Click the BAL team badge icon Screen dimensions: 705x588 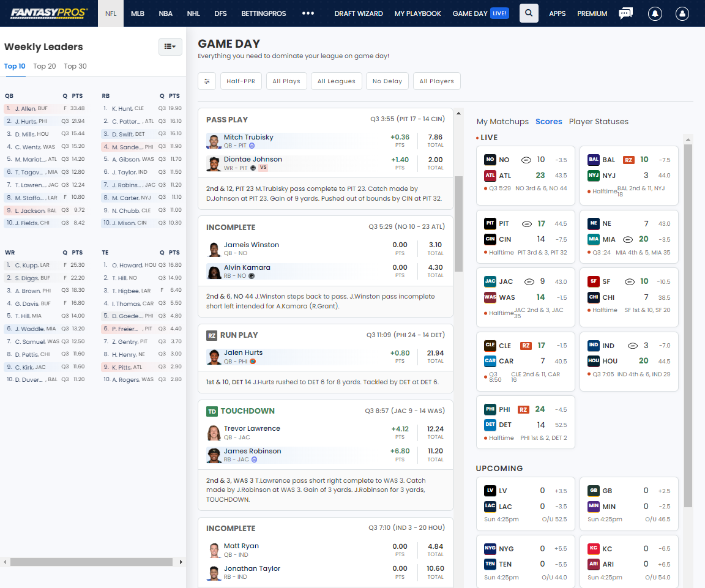(594, 160)
